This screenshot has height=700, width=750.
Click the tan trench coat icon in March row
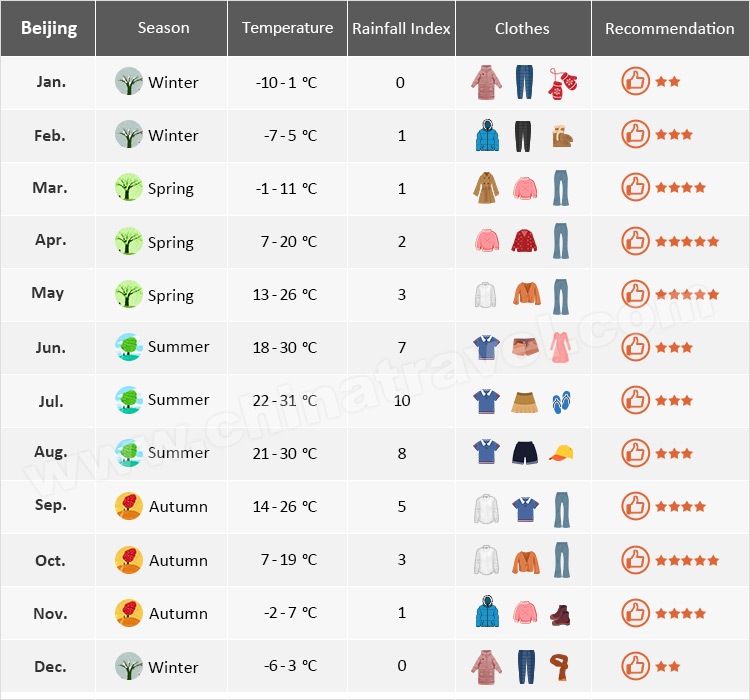tap(486, 188)
